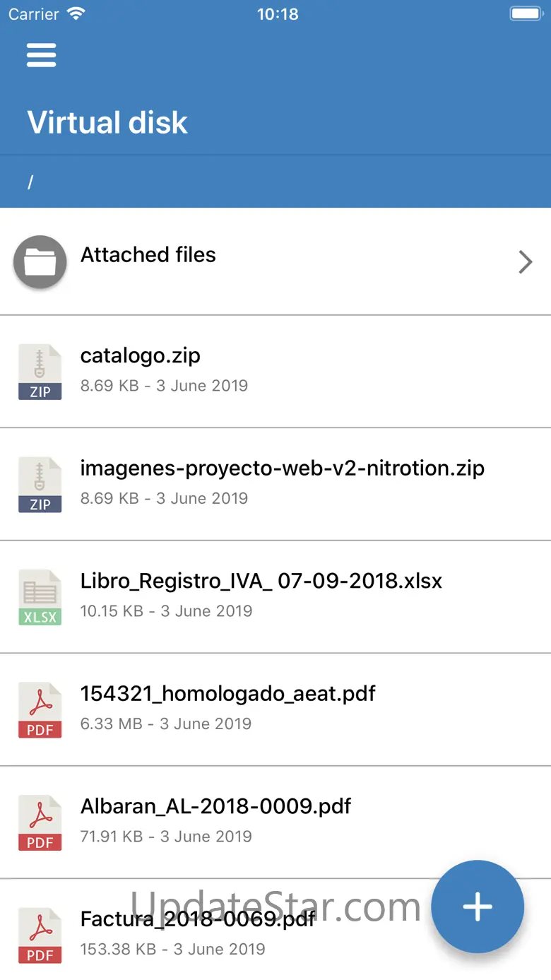Open the Attached files folder
The image size is (551, 980).
pos(148,255)
